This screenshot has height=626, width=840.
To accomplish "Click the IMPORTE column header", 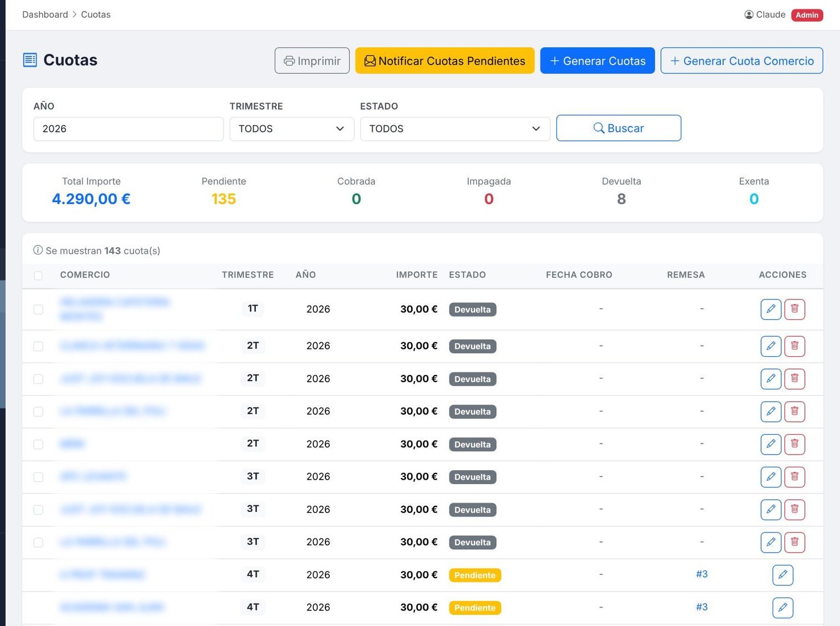I will pos(417,275).
